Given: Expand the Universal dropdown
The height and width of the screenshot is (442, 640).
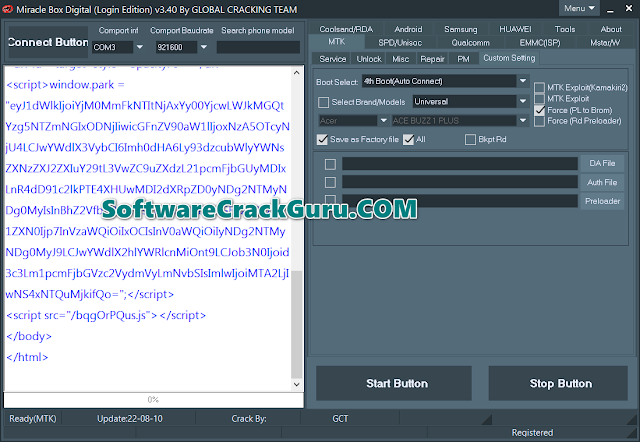Looking at the screenshot, I should (522, 101).
